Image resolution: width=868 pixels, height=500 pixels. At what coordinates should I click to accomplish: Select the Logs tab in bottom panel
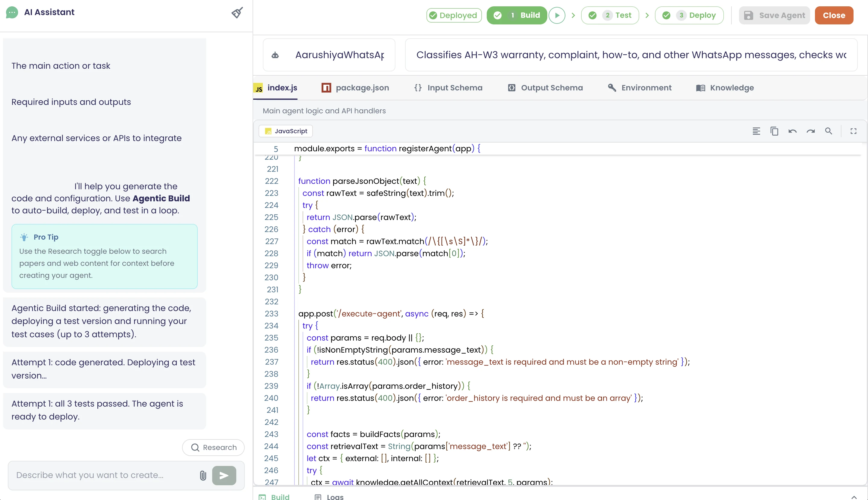(x=329, y=497)
